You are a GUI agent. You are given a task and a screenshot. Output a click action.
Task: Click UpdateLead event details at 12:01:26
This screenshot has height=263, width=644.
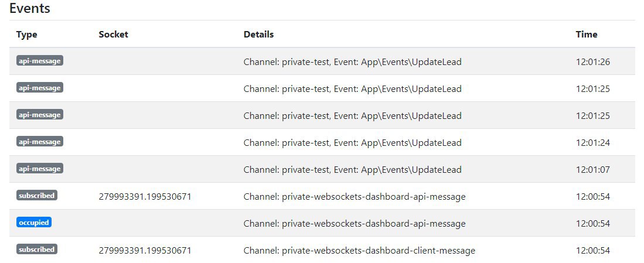tap(352, 62)
